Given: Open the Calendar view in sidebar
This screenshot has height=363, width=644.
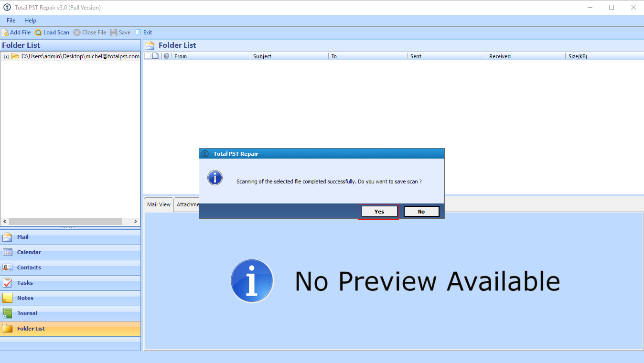Looking at the screenshot, I should click(29, 252).
